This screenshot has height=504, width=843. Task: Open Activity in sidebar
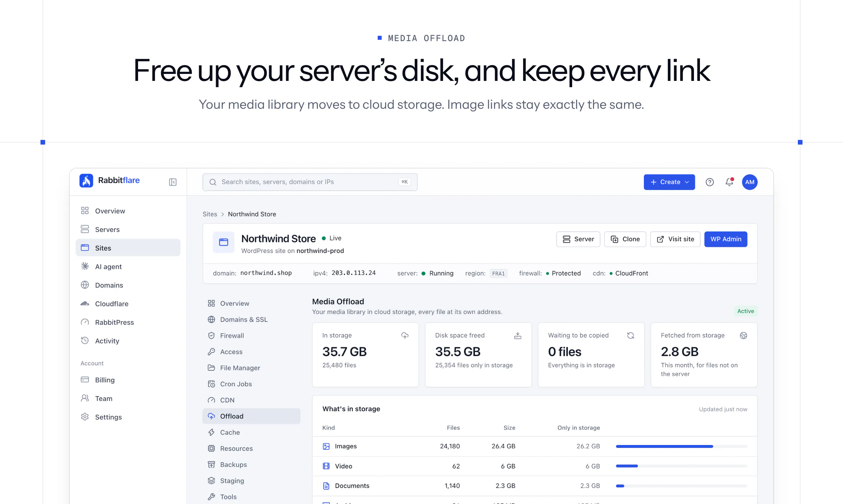(128, 341)
